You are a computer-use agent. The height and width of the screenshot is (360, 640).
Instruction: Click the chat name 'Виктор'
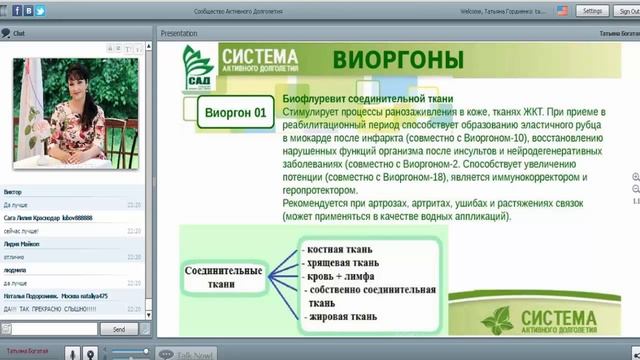tap(13, 192)
